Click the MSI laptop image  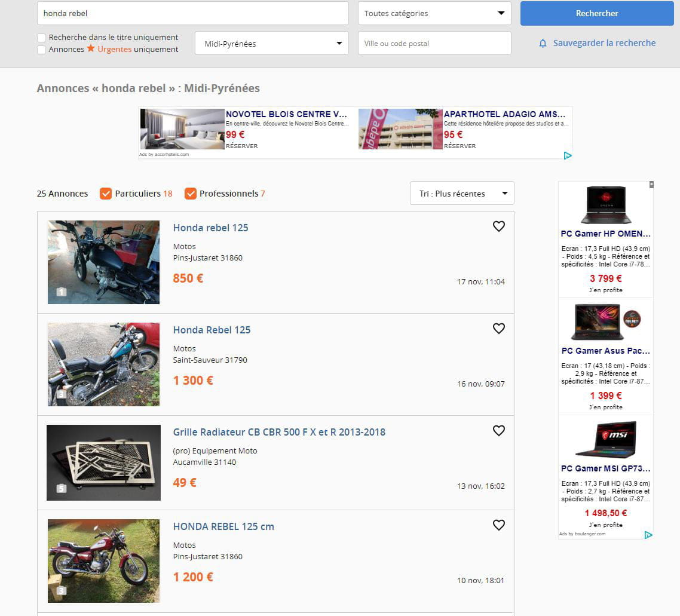[x=606, y=440]
